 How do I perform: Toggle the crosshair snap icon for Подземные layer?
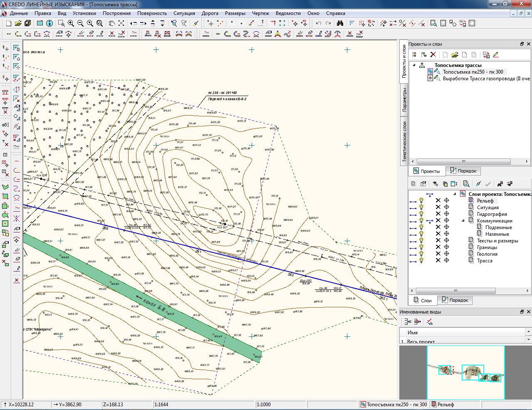coord(447,227)
